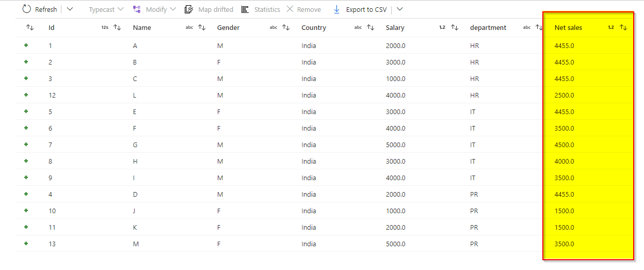
Task: Sort by the Country column arrows
Action: [x=371, y=27]
